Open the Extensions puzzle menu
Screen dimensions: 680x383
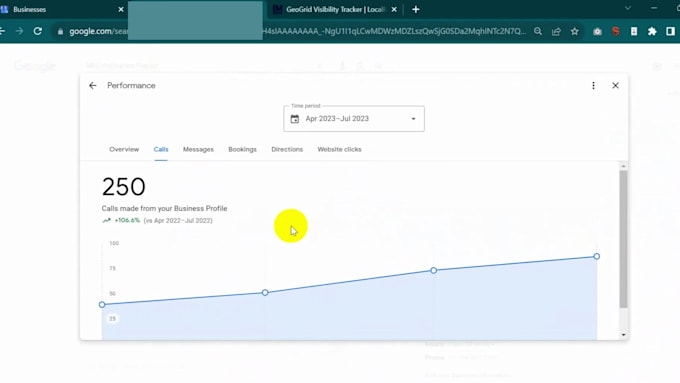pyautogui.click(x=652, y=31)
